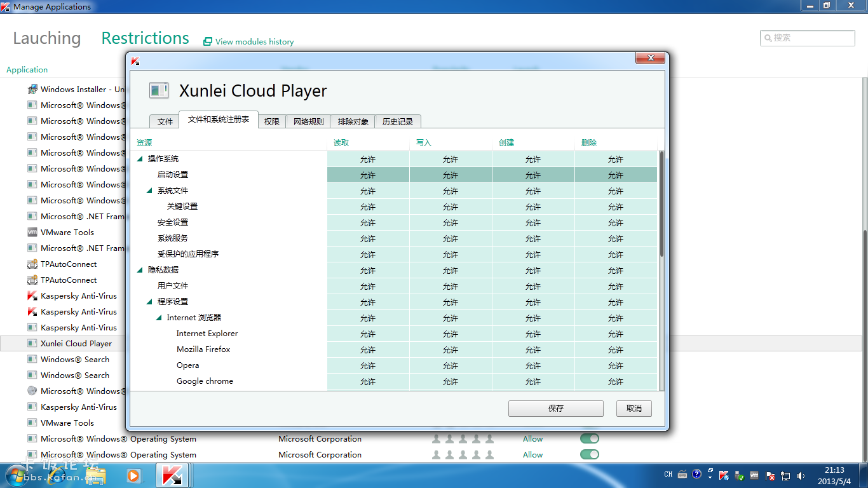
Task: Click the 删除 column header
Action: pos(589,143)
